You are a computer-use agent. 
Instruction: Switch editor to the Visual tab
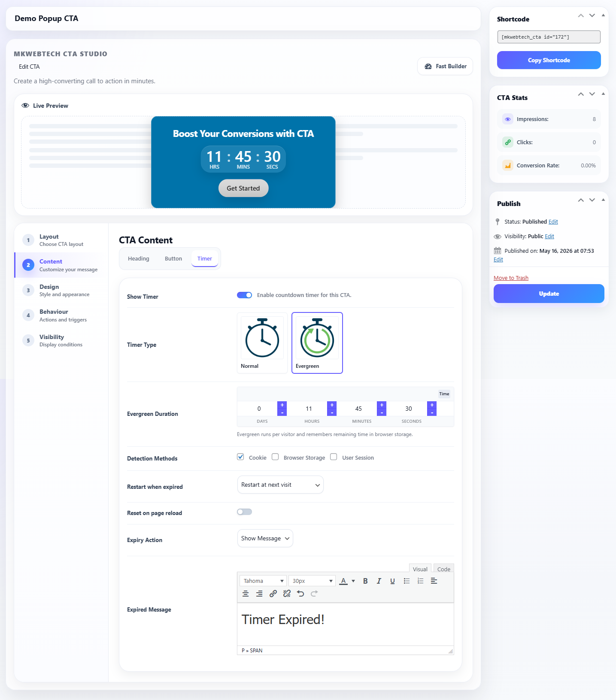tap(420, 569)
